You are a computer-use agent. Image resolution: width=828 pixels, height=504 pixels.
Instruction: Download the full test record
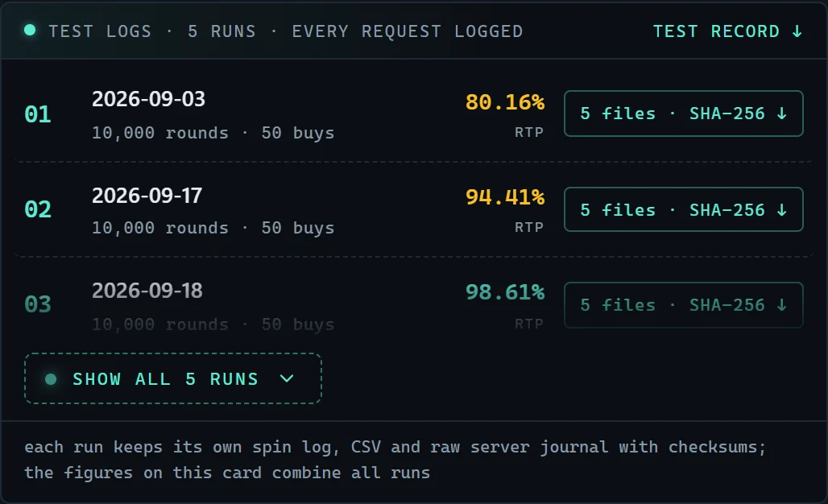727,31
